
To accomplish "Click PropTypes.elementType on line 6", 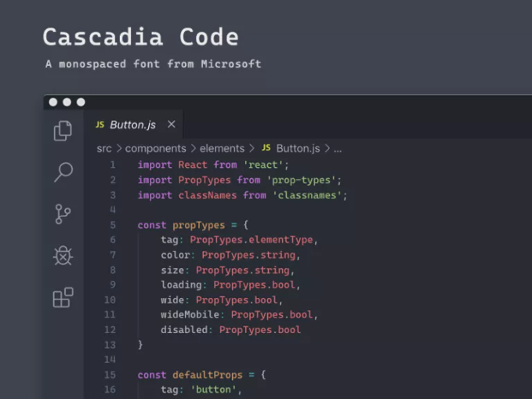I will 251,240.
